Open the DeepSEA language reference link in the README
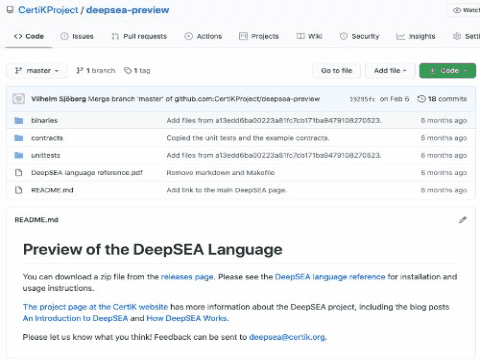 [x=330, y=277]
